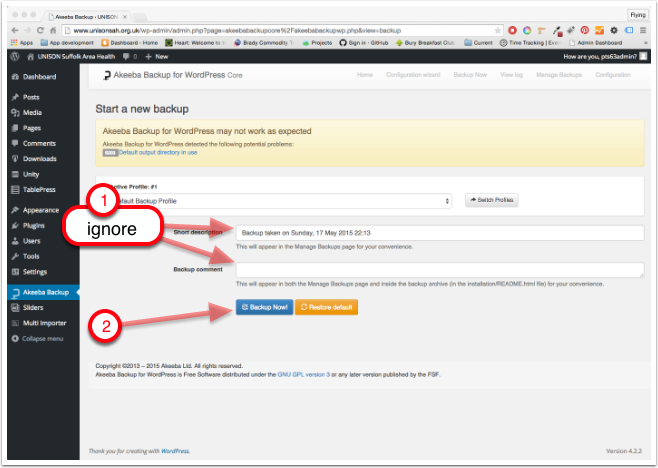Click the Backup comment text area
The height and width of the screenshot is (468, 658).
pyautogui.click(x=440, y=270)
